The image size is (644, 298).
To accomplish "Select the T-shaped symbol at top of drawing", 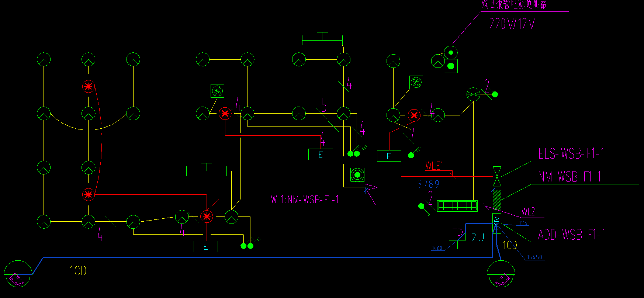I will (322, 38).
